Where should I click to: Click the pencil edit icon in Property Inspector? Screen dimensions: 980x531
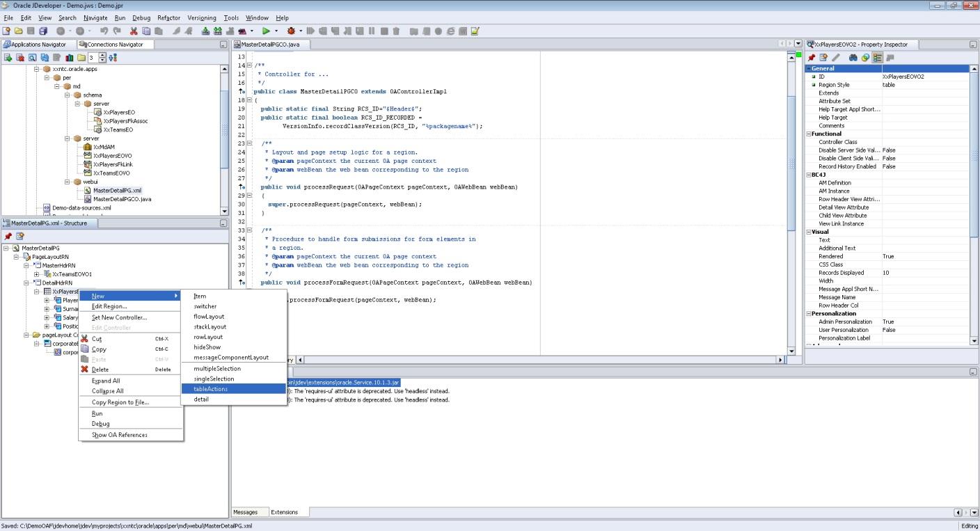[836, 58]
